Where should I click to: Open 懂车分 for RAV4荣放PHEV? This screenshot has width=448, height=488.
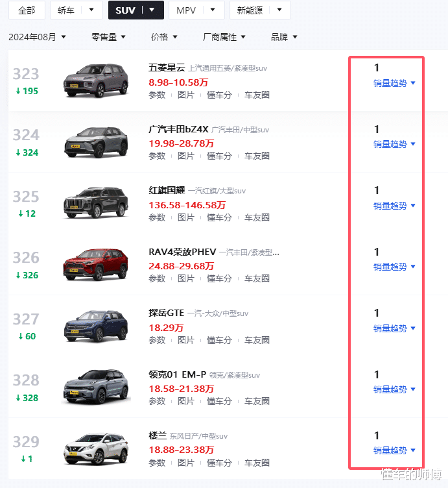220,278
